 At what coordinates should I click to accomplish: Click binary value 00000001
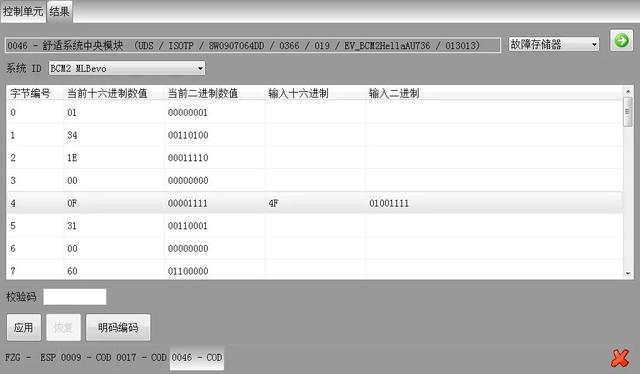click(188, 113)
